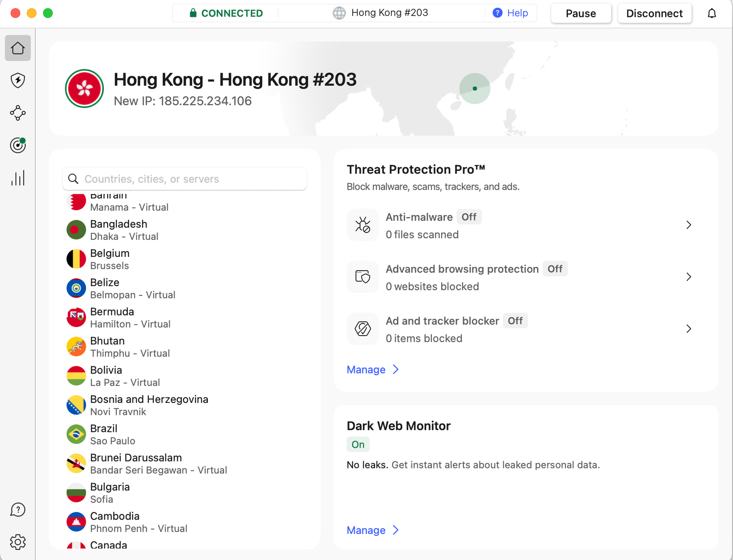The height and width of the screenshot is (560, 733).
Task: Click the Bolivia flag icon
Action: click(76, 376)
